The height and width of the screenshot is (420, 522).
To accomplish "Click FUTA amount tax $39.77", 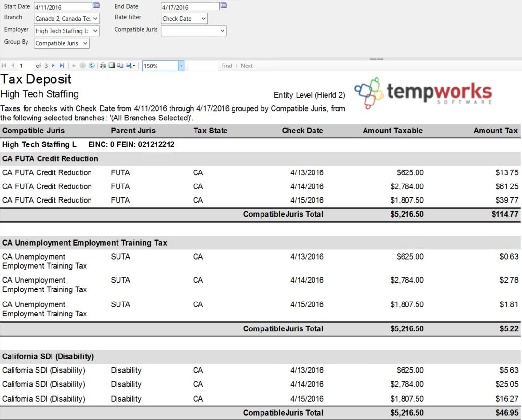I will 507,200.
